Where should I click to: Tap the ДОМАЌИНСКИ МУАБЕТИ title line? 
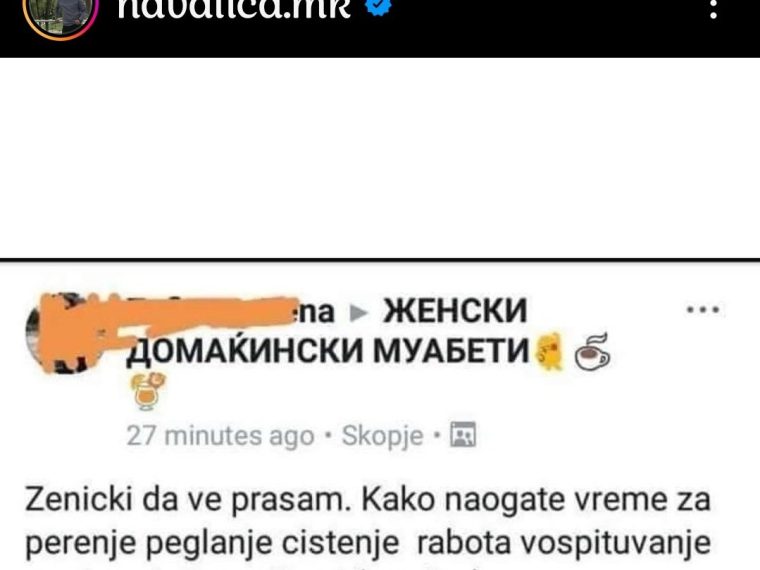coord(328,349)
